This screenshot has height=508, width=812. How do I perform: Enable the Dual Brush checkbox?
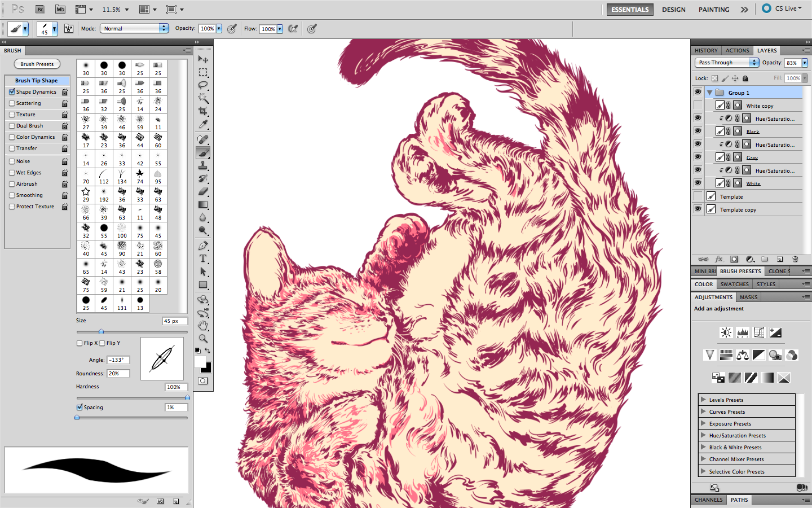pos(12,126)
